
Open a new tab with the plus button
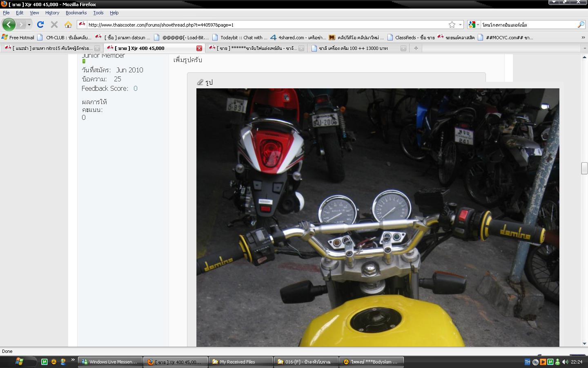pyautogui.click(x=416, y=48)
